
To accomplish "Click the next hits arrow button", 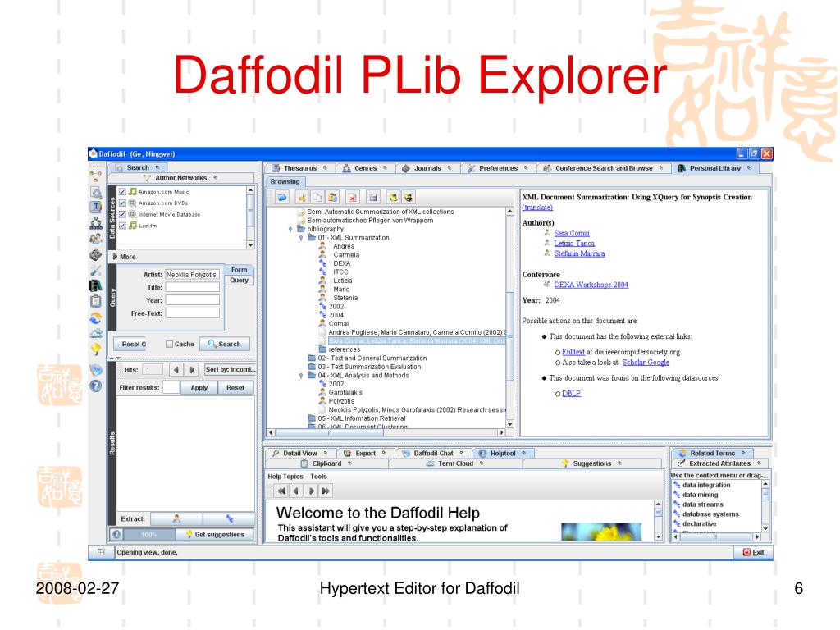I will [192, 370].
